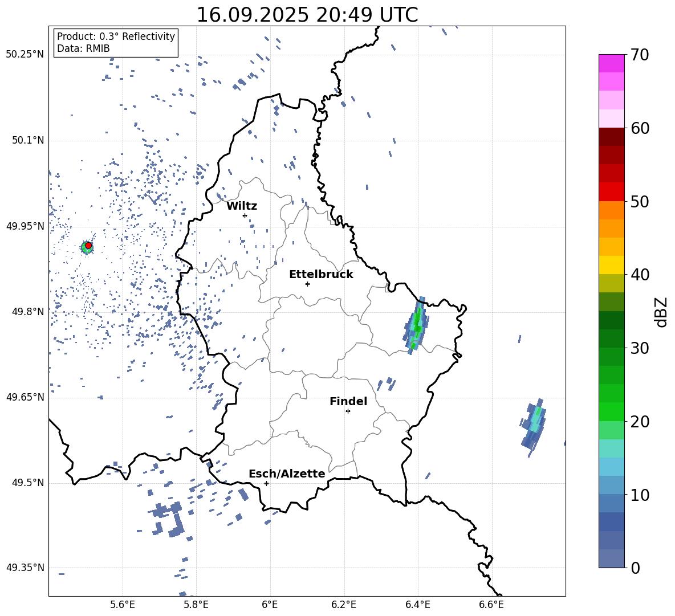Click the colorbar tick label 60
Screen dimensions: 675x616
point(640,128)
